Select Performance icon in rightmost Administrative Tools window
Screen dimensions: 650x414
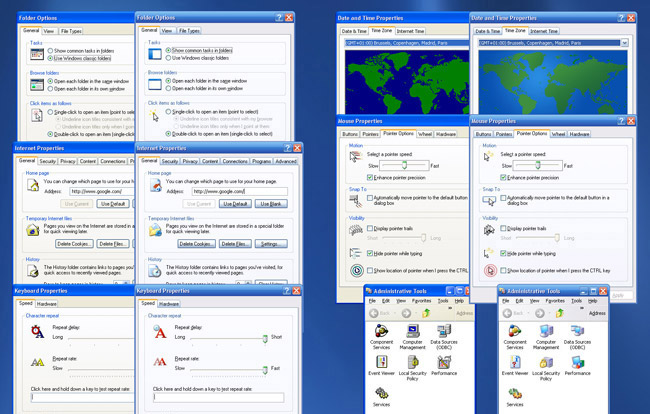click(x=577, y=366)
